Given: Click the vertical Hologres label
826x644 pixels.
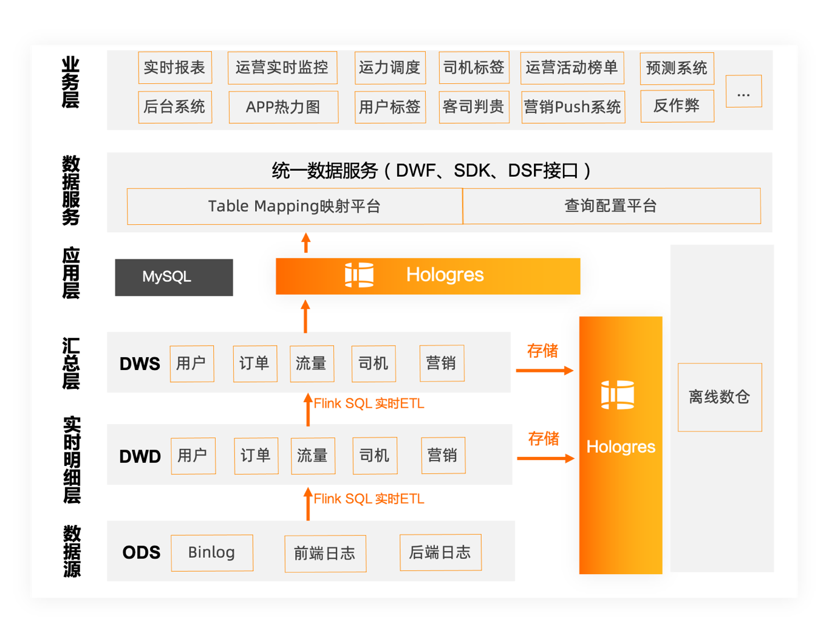Looking at the screenshot, I should tap(621, 447).
